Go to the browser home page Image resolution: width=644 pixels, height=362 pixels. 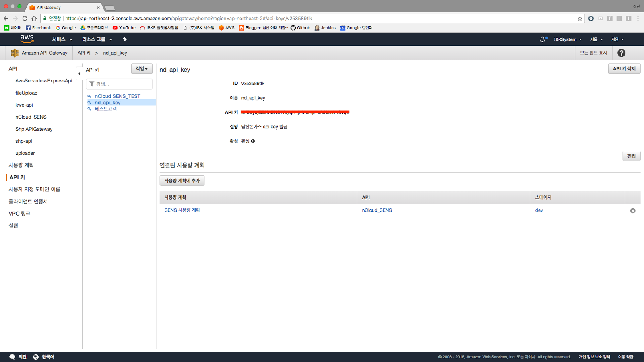tap(34, 19)
